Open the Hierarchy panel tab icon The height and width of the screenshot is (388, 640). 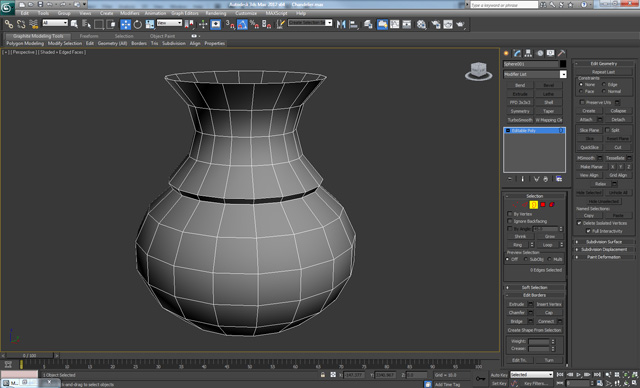pos(528,53)
